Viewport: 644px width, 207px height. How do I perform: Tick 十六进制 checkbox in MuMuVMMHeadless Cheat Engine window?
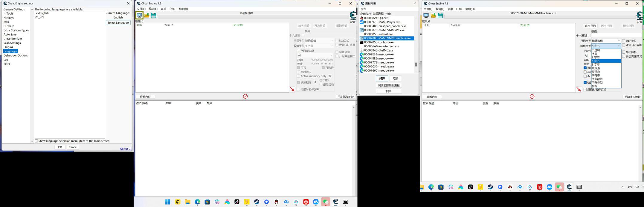point(590,36)
